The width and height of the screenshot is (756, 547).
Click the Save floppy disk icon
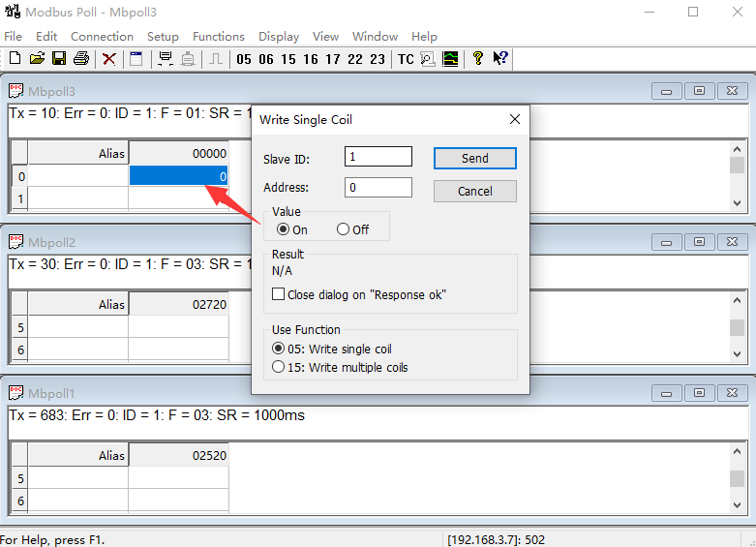[x=59, y=59]
